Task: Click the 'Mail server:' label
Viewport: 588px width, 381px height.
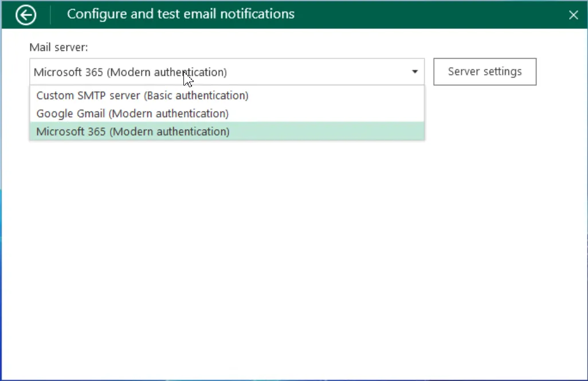Action: (x=58, y=47)
